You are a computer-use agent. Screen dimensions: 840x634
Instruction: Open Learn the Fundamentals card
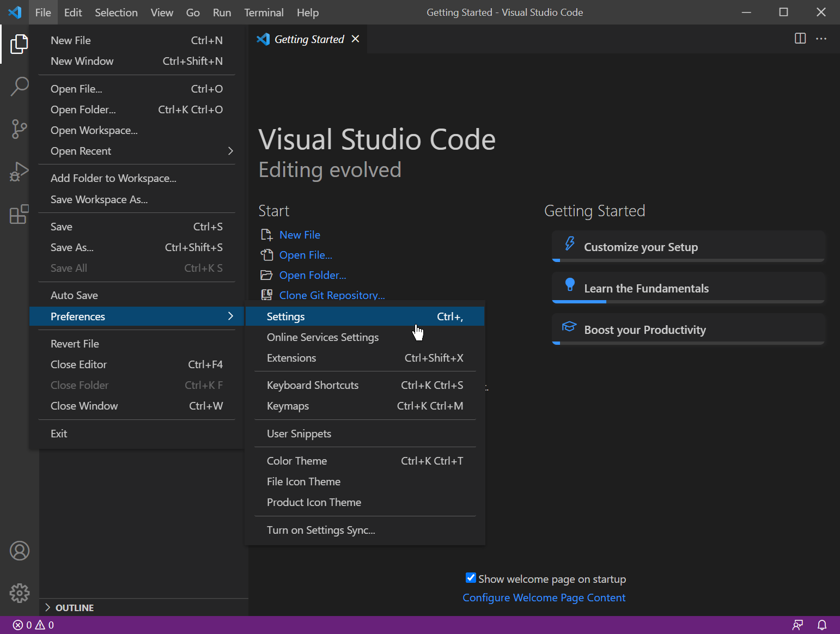click(x=688, y=288)
